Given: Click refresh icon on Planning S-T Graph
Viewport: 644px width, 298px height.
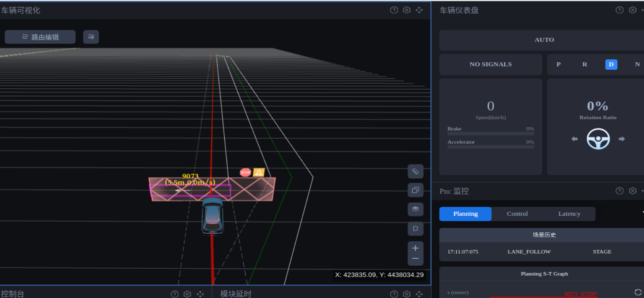Looking at the screenshot, I should tap(638, 292).
